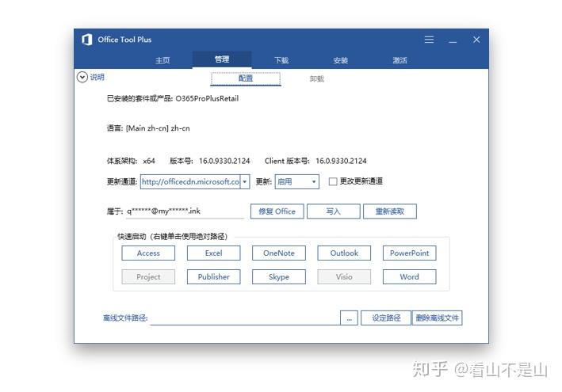562x392 pixels.
Task: Select the 卸载 sub-tab
Action: (317, 78)
